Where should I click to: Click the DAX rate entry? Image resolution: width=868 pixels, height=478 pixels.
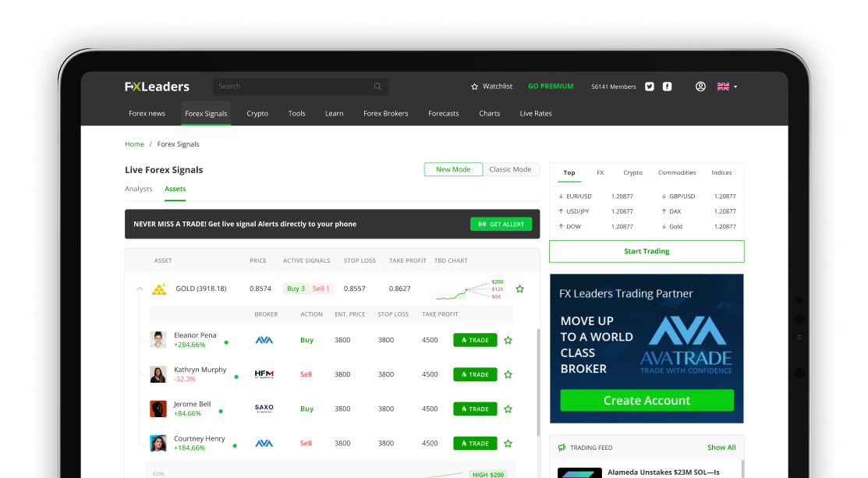(x=699, y=211)
